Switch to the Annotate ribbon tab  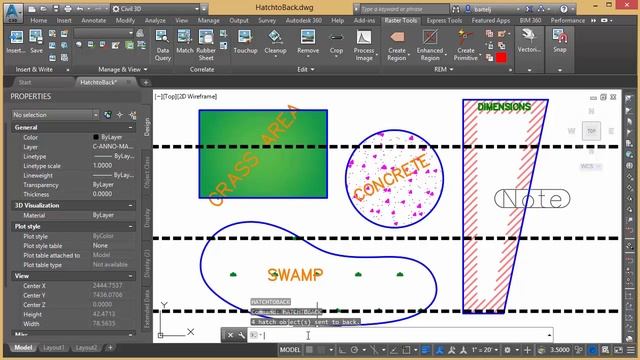click(93, 20)
